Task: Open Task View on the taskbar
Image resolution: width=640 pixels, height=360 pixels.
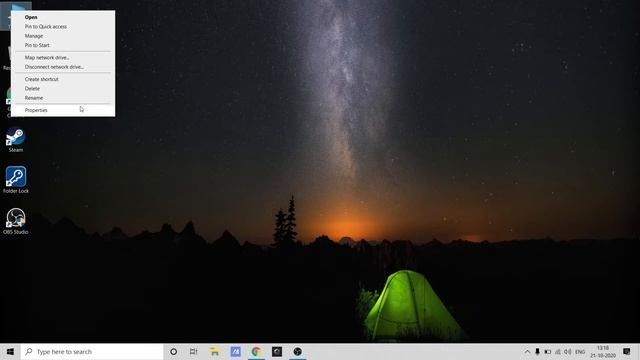Action: (x=193, y=351)
